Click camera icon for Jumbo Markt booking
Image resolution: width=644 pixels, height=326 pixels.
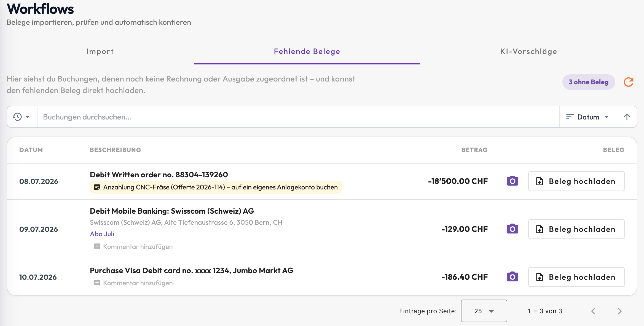512,277
